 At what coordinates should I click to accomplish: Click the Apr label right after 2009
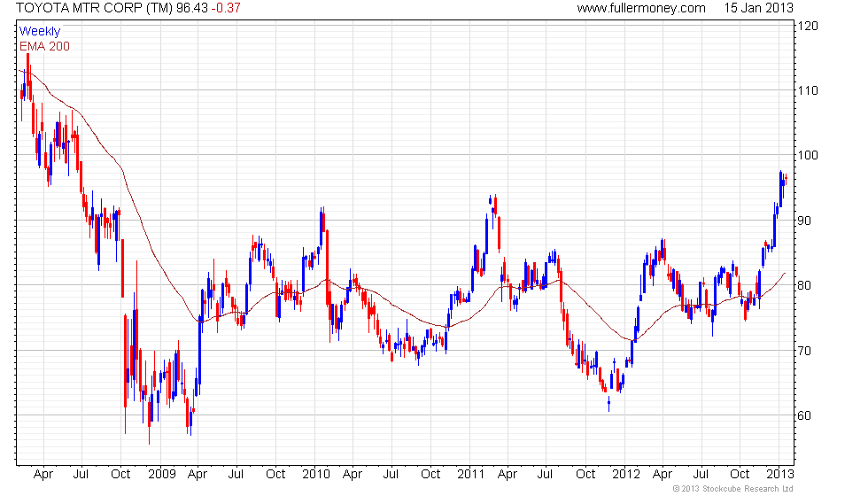198,475
